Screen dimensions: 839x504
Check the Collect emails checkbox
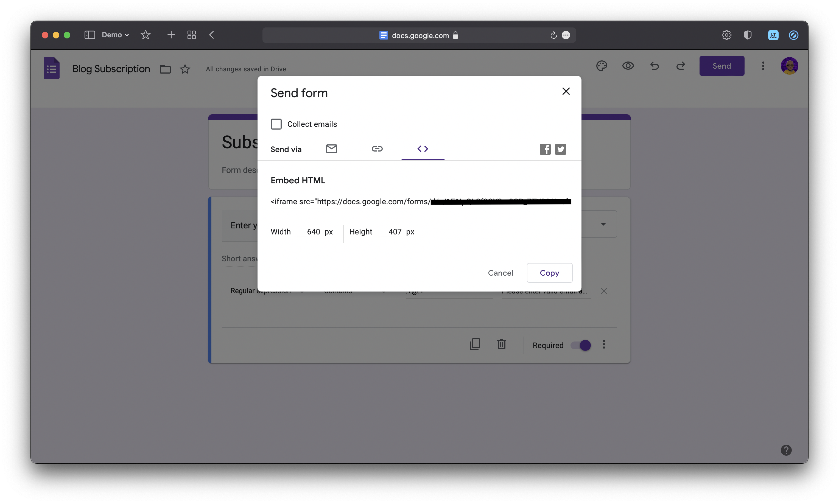coord(276,124)
